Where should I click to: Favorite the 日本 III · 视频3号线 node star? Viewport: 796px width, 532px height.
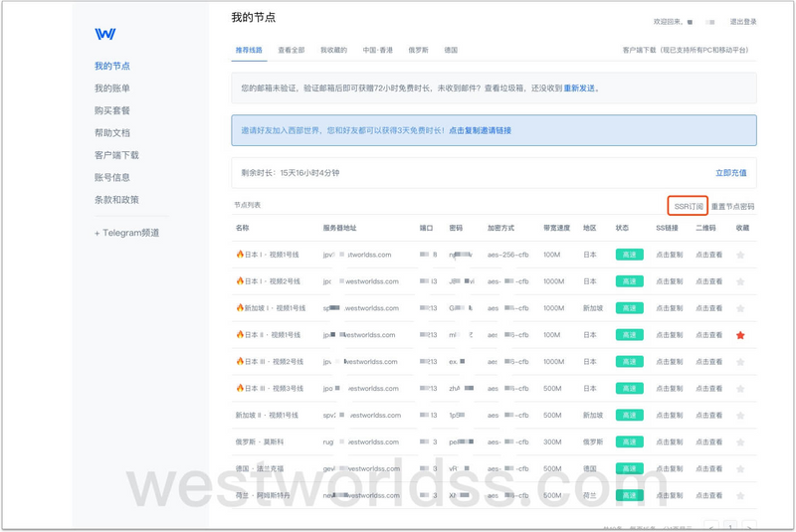coord(740,389)
